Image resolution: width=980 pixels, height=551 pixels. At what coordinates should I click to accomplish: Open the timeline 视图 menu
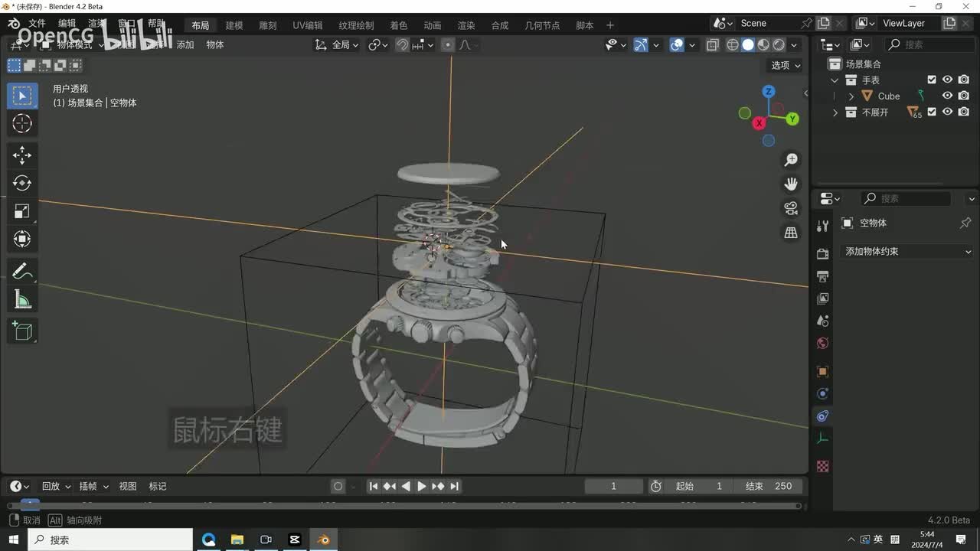(x=128, y=486)
